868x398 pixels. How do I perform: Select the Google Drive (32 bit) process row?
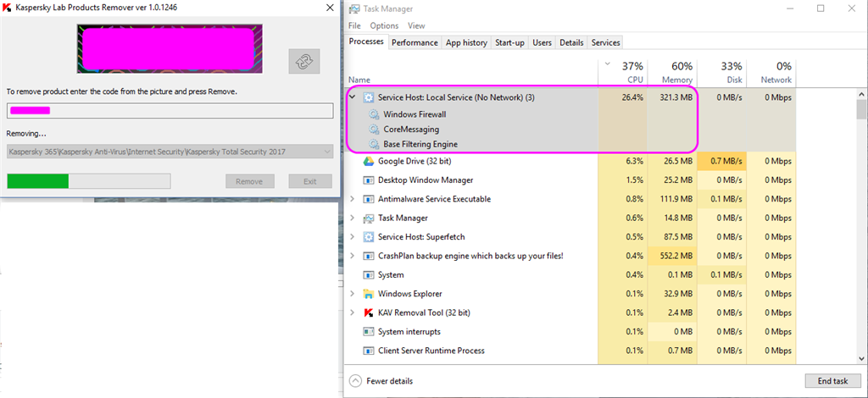coord(570,162)
